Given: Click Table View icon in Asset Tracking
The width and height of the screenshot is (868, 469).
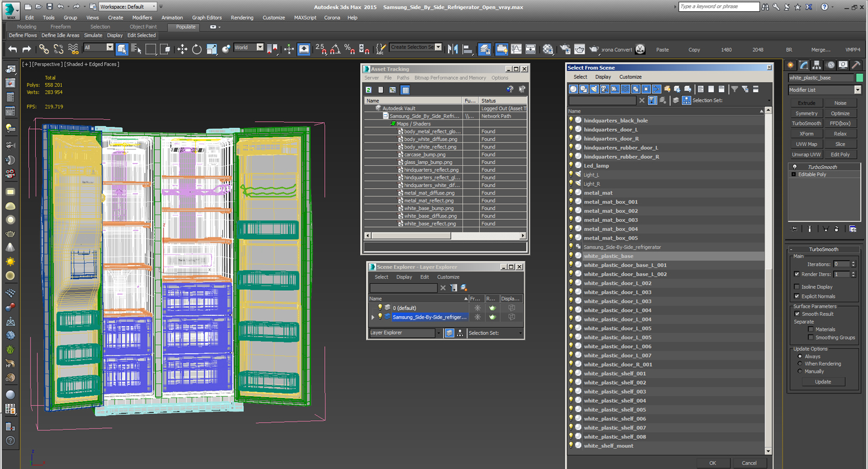Looking at the screenshot, I should [405, 90].
